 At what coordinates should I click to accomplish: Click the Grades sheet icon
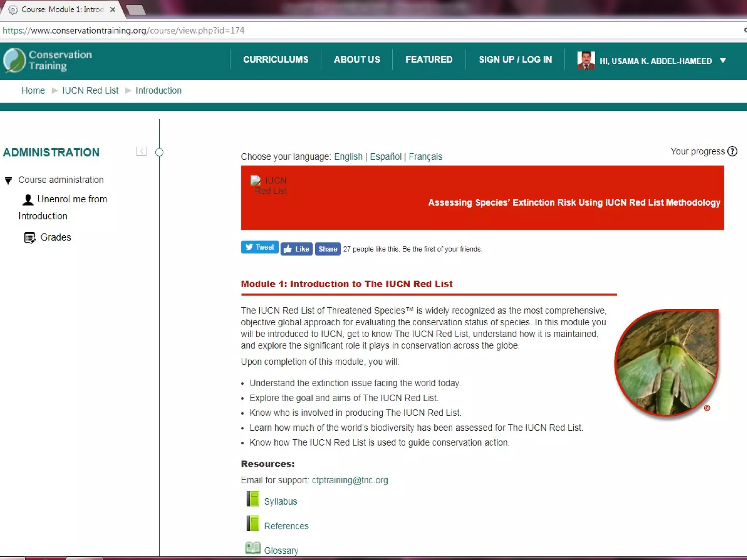pyautogui.click(x=30, y=238)
